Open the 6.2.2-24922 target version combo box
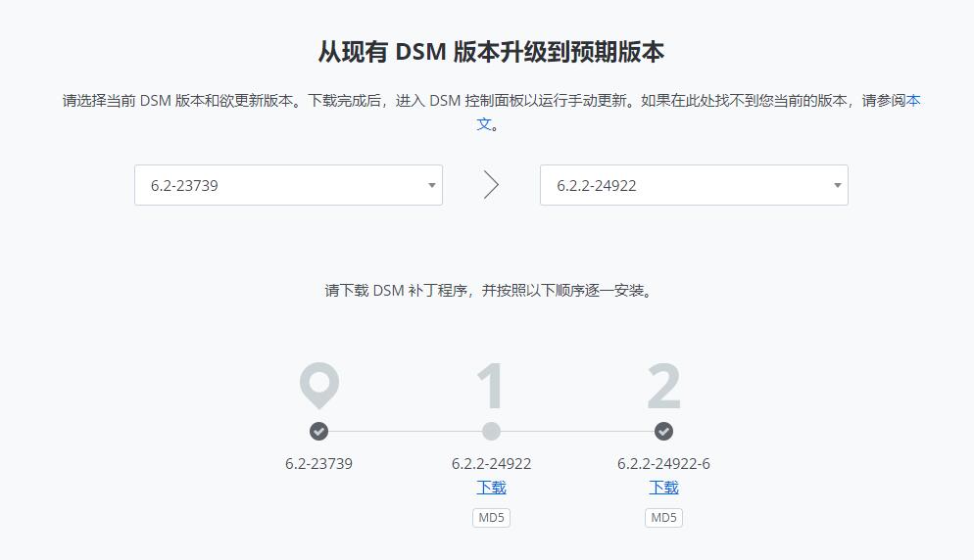This screenshot has height=560, width=974. [686, 185]
